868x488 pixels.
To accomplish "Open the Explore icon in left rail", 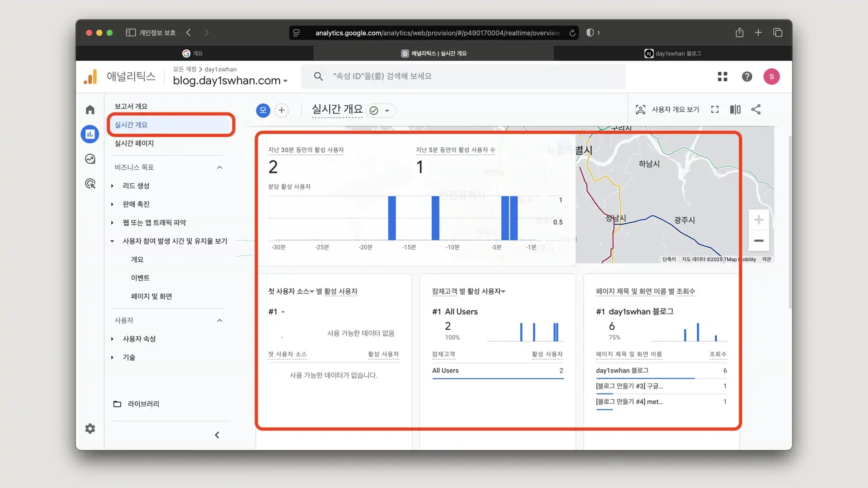I will [x=90, y=159].
